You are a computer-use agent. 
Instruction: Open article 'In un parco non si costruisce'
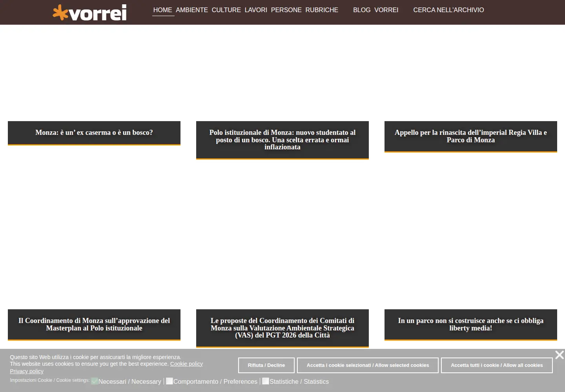point(471,324)
